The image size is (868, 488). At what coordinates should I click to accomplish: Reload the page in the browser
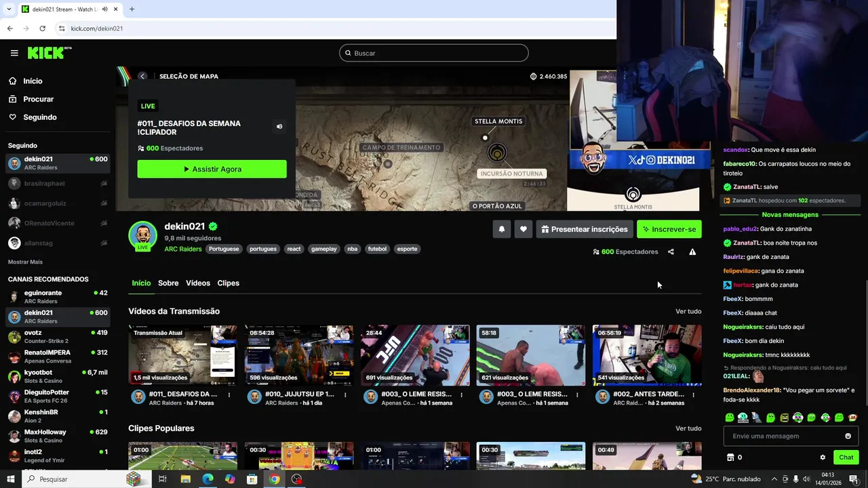click(x=42, y=28)
